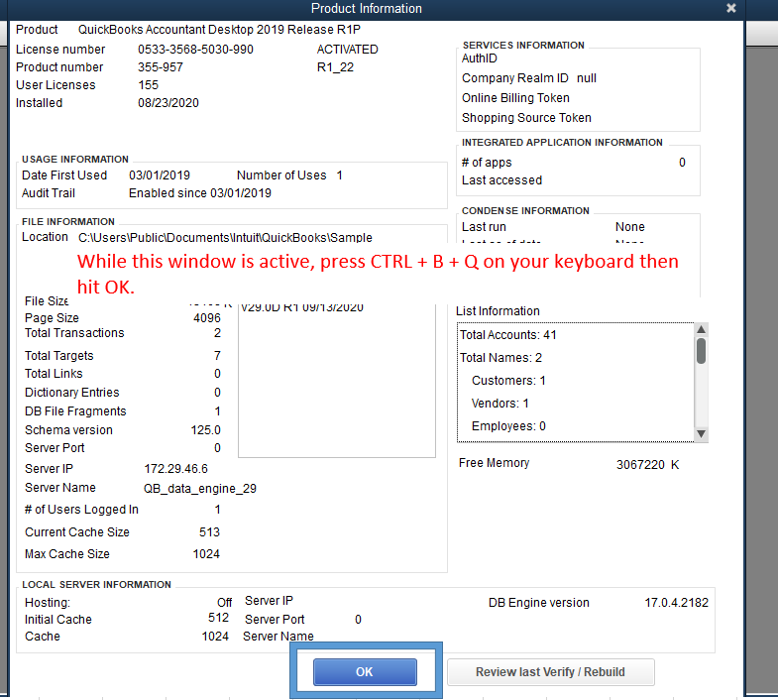Click the Last accessed label
The height and width of the screenshot is (700, 778).
tap(501, 180)
